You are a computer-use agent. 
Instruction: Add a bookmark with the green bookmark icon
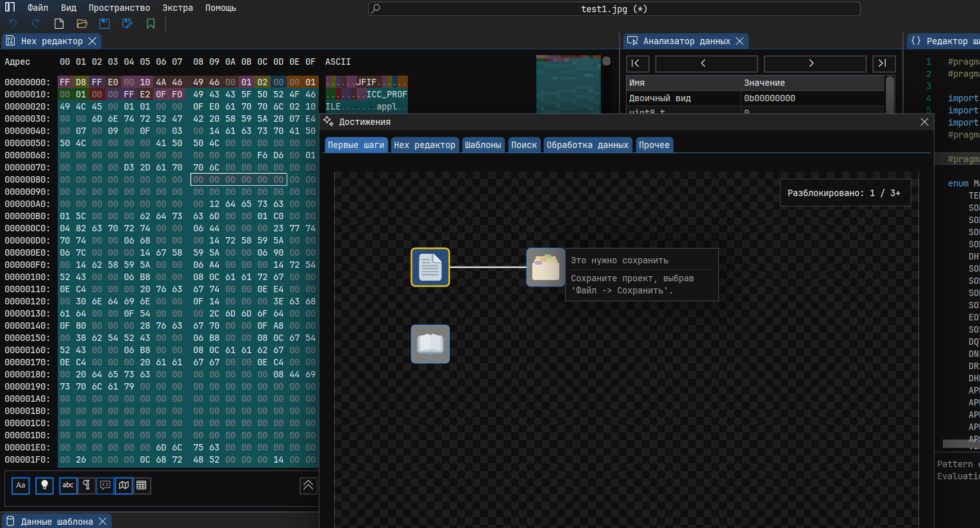[151, 24]
